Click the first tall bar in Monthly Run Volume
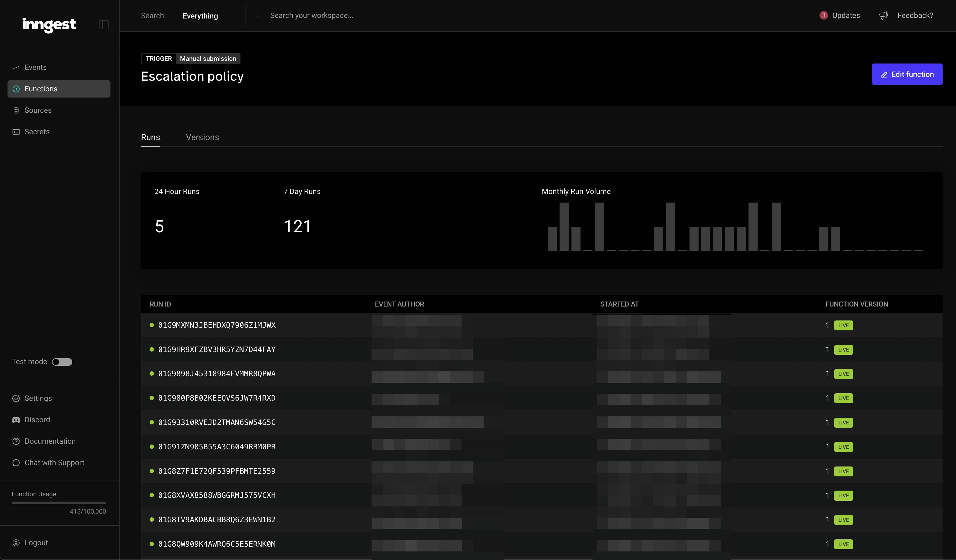The width and height of the screenshot is (956, 560). [x=564, y=226]
